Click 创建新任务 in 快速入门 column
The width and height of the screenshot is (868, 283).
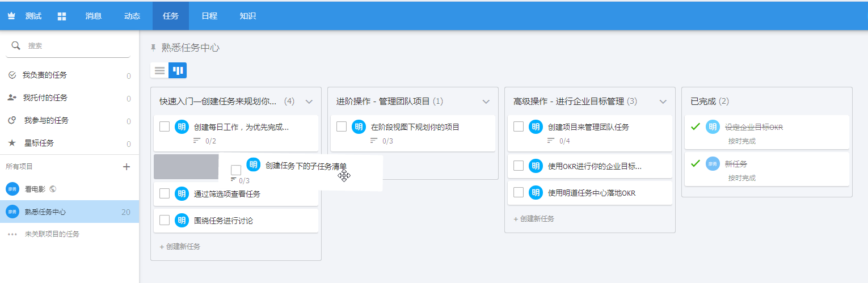180,247
